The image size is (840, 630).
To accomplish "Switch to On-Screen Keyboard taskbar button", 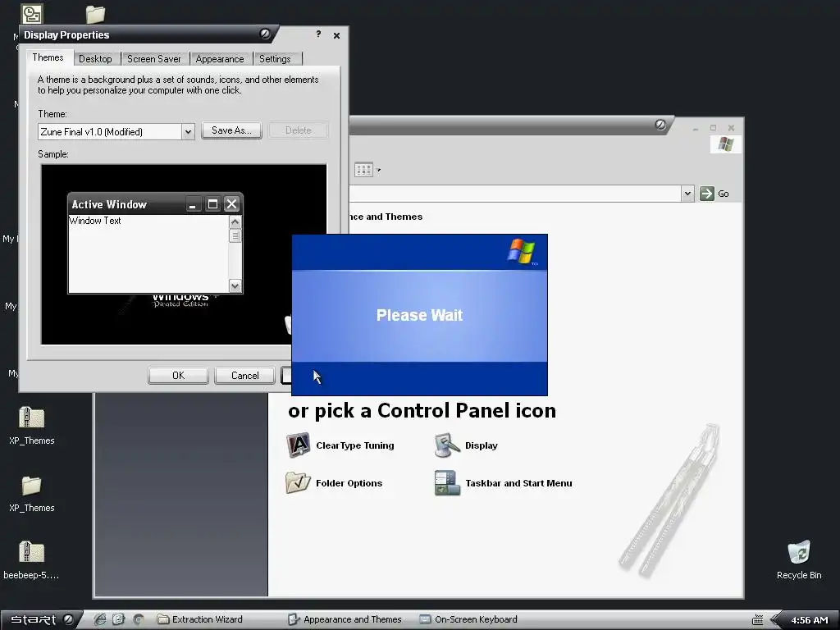I will [x=468, y=619].
